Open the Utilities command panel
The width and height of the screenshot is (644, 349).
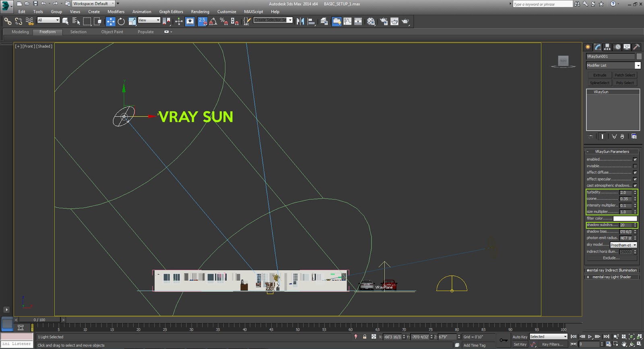coord(637,47)
